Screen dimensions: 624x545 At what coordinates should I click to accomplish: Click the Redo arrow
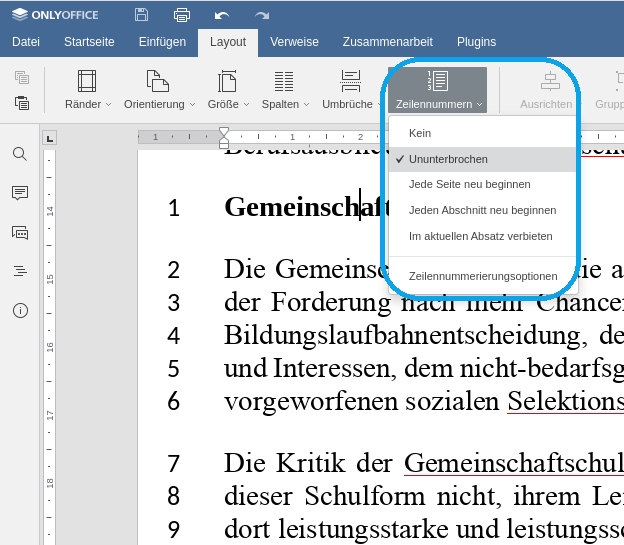tap(262, 16)
